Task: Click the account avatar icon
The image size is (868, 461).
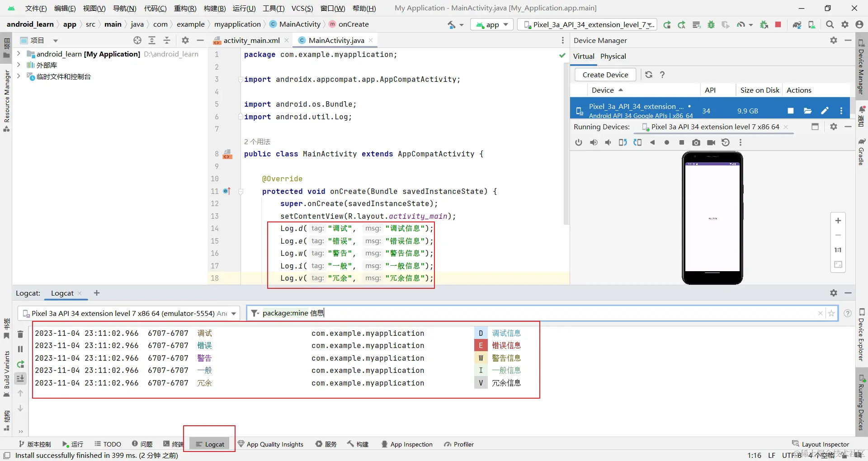Action: pyautogui.click(x=859, y=24)
